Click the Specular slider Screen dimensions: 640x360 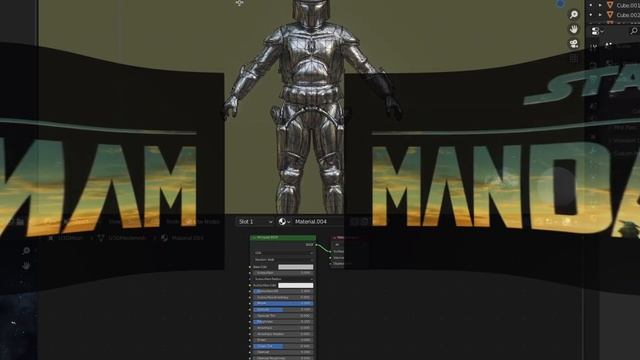283,309
